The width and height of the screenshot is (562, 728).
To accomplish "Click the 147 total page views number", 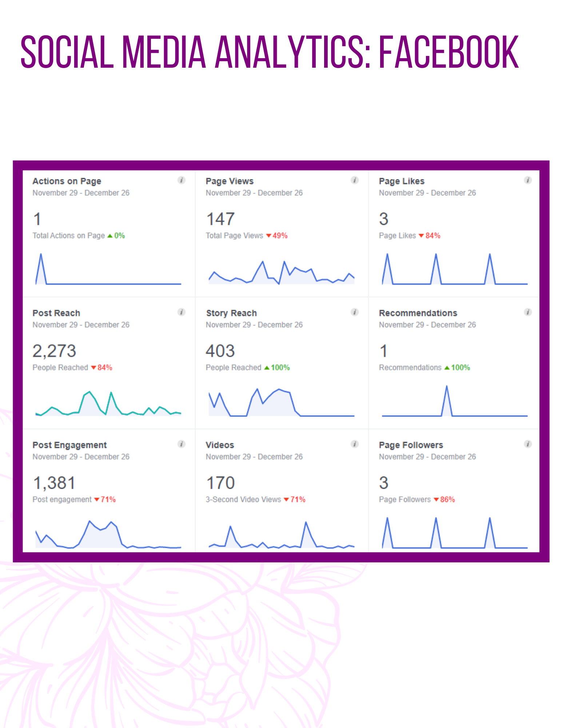I will pos(220,219).
